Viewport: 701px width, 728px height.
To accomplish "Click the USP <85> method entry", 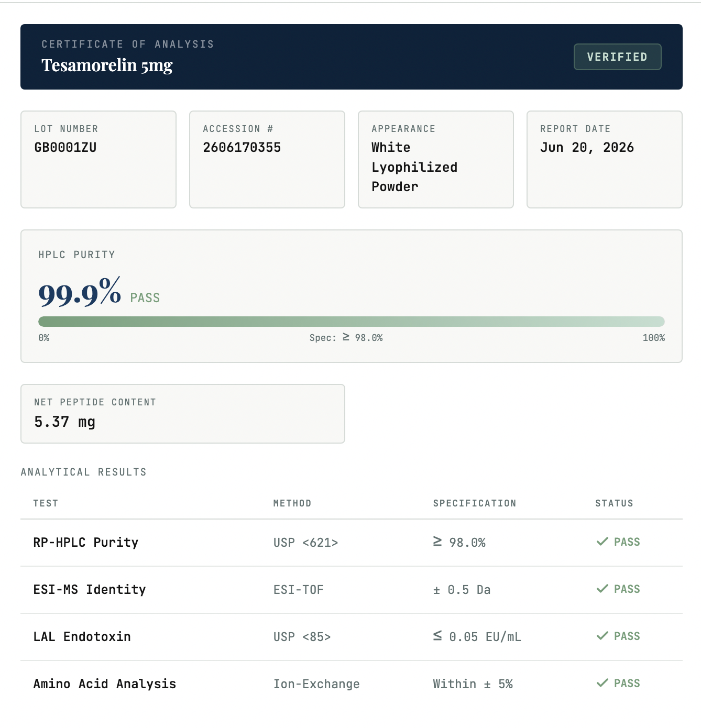I will pos(302,637).
